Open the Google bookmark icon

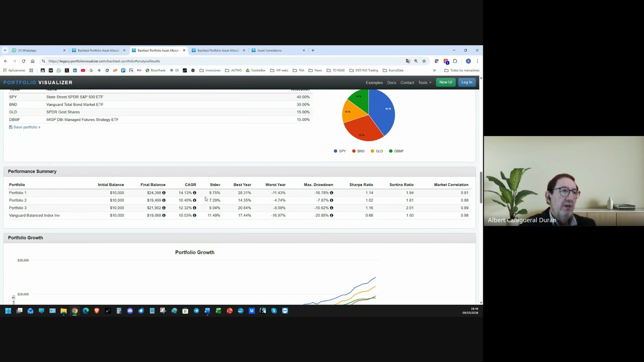(91, 70)
